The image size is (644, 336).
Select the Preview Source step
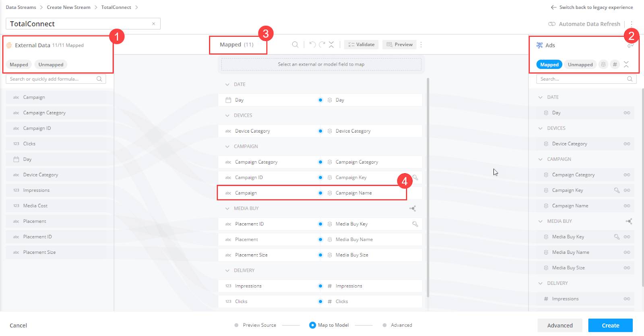[255, 325]
